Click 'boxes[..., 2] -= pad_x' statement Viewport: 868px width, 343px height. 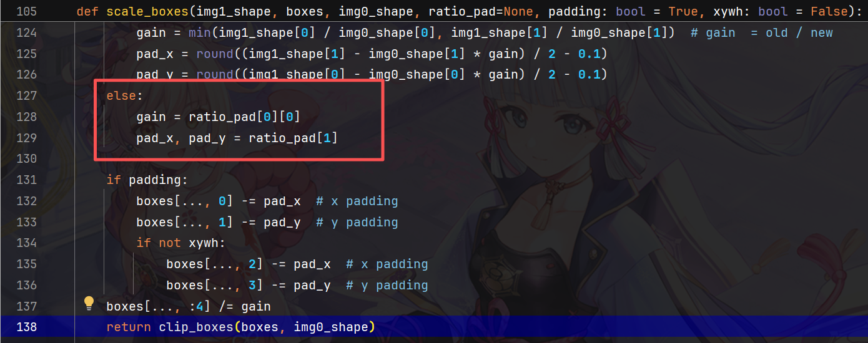(x=249, y=264)
